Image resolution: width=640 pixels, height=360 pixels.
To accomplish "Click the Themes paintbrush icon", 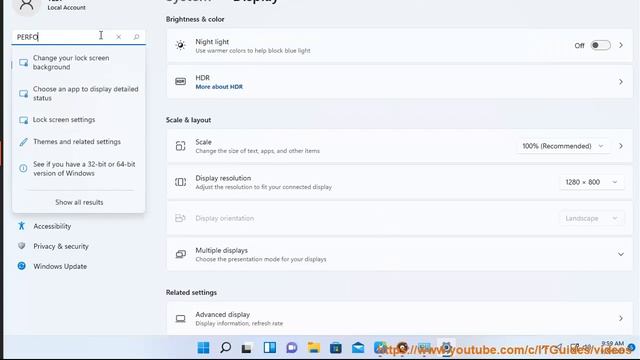I will tap(24, 142).
